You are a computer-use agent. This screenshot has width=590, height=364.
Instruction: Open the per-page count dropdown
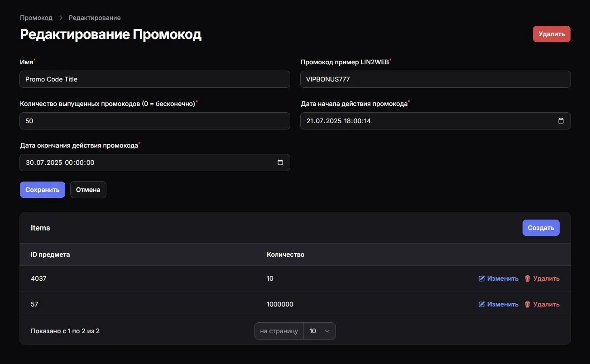click(319, 331)
